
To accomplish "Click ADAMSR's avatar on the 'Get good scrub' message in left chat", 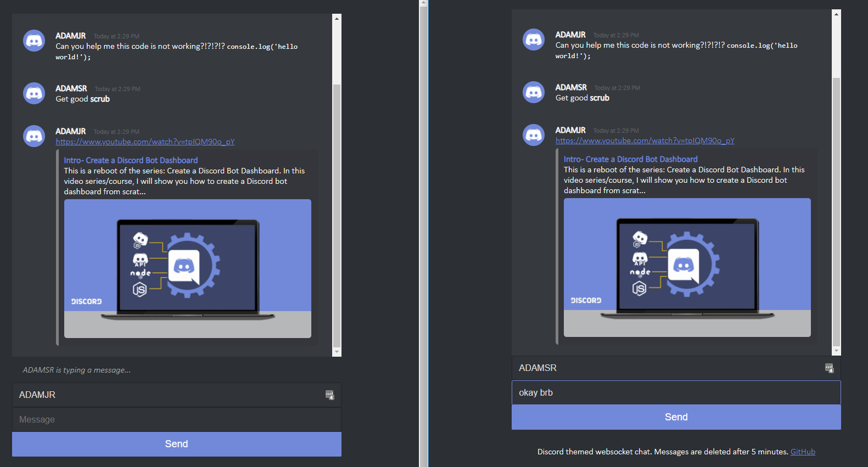I will point(34,93).
